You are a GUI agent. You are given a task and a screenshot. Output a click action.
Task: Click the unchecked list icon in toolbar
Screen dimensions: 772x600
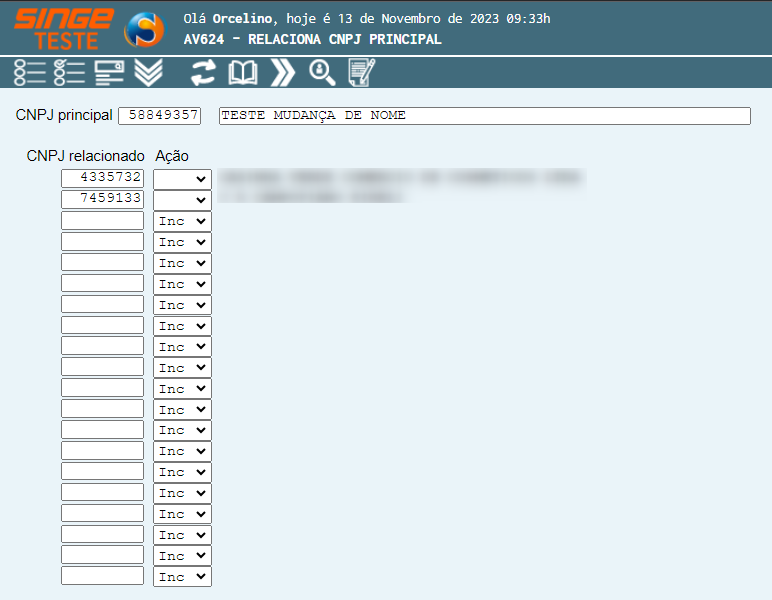pos(30,72)
